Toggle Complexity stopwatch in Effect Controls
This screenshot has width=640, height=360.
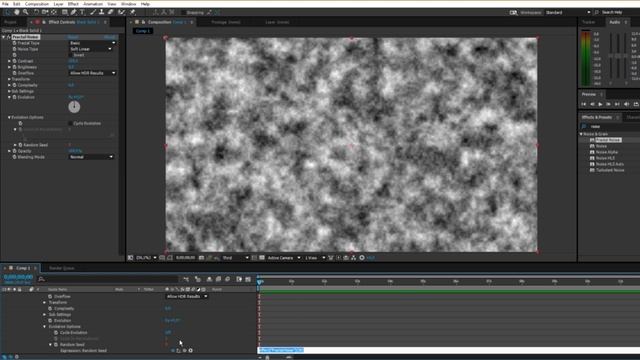(14, 85)
